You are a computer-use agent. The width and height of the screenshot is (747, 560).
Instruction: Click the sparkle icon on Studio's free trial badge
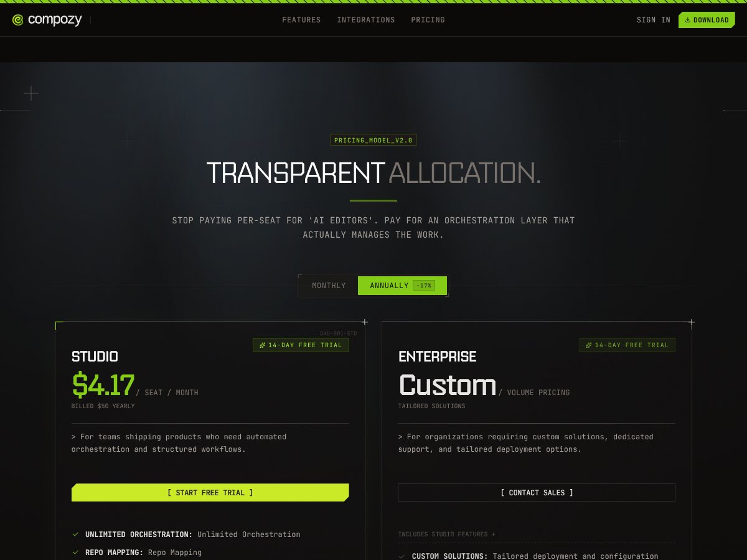(x=261, y=345)
